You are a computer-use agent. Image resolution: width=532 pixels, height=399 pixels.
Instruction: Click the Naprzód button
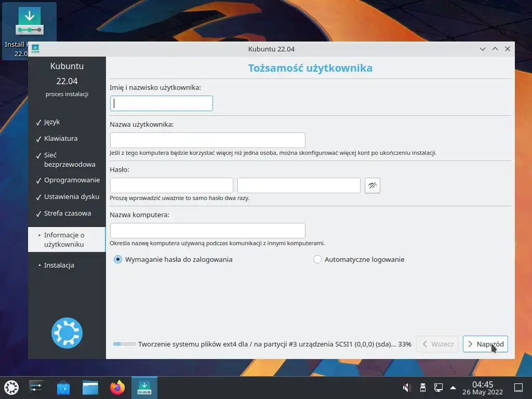(485, 344)
